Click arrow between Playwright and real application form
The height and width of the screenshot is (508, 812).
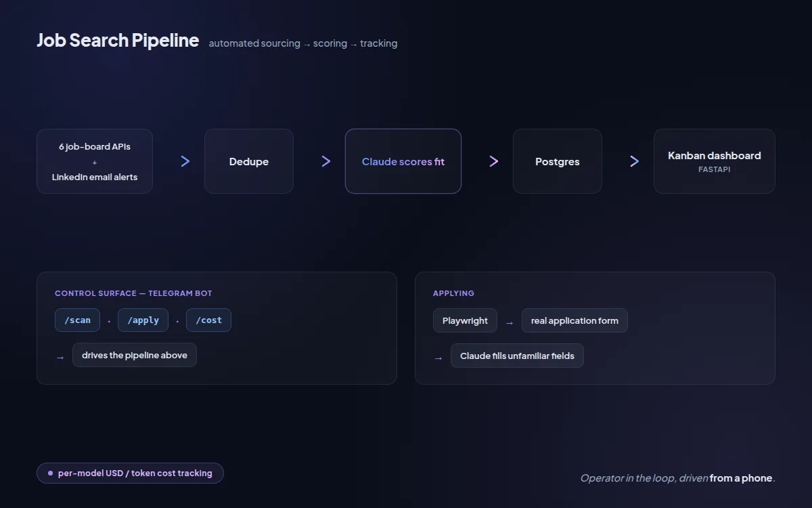click(x=510, y=323)
